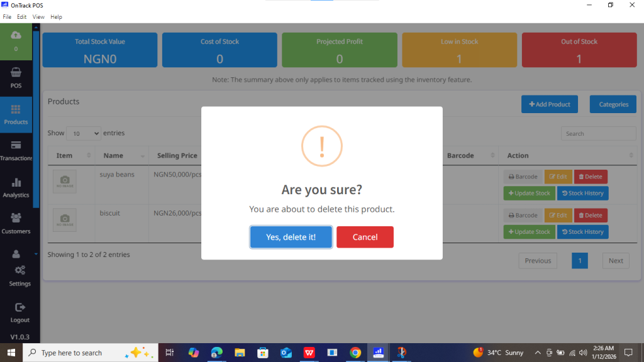Image resolution: width=644 pixels, height=362 pixels.
Task: Open Google Chrome from the taskbar
Action: click(355, 353)
